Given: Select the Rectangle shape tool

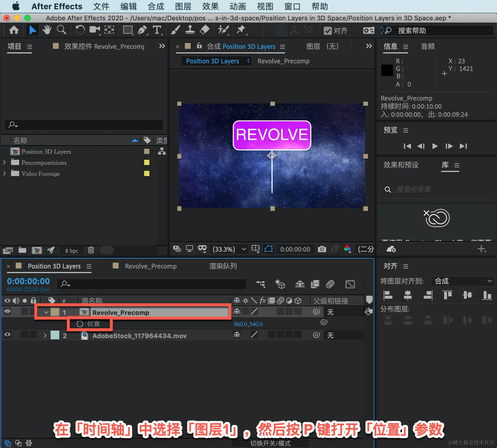Looking at the screenshot, I should 128,30.
